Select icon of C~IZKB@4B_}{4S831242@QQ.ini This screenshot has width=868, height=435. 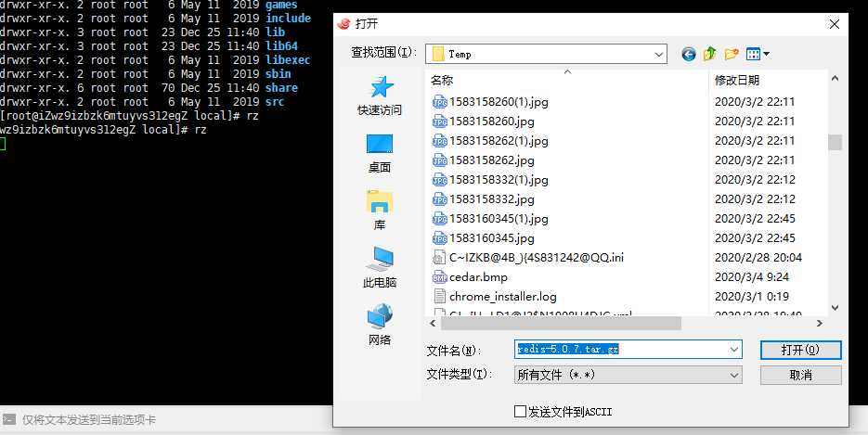click(x=439, y=258)
